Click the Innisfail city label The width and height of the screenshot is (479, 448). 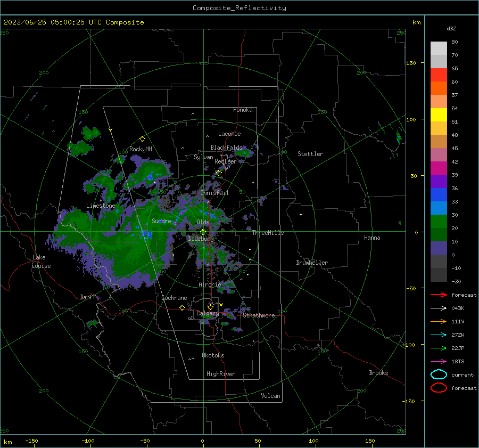click(x=214, y=193)
